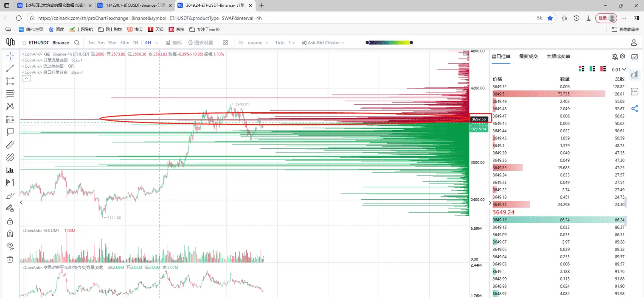Select the 5m interval

pyautogui.click(x=101, y=43)
